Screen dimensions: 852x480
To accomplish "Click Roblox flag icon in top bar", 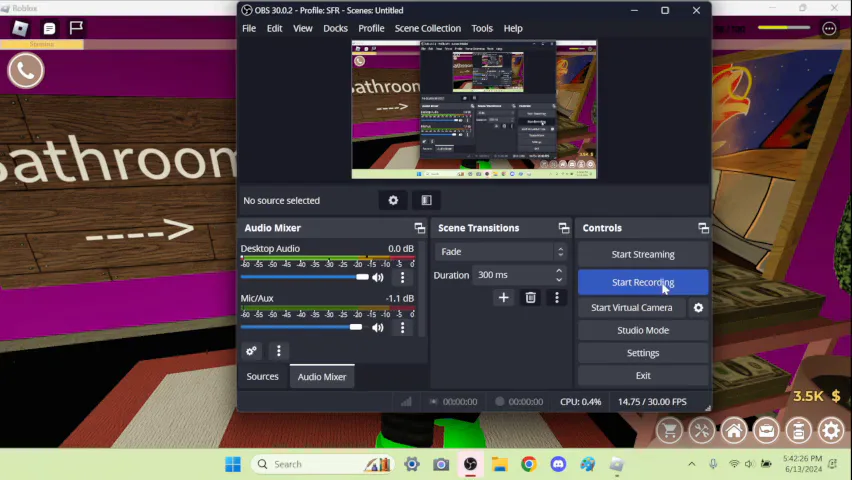I will point(76,28).
